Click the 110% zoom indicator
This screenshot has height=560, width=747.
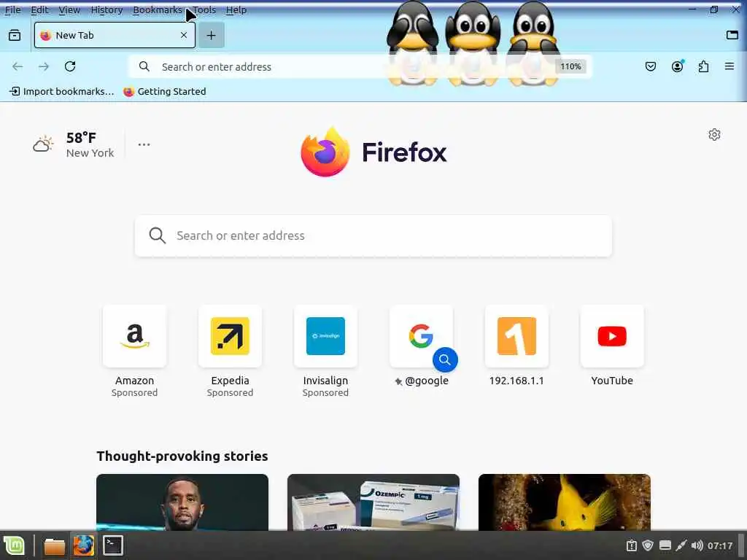click(570, 66)
